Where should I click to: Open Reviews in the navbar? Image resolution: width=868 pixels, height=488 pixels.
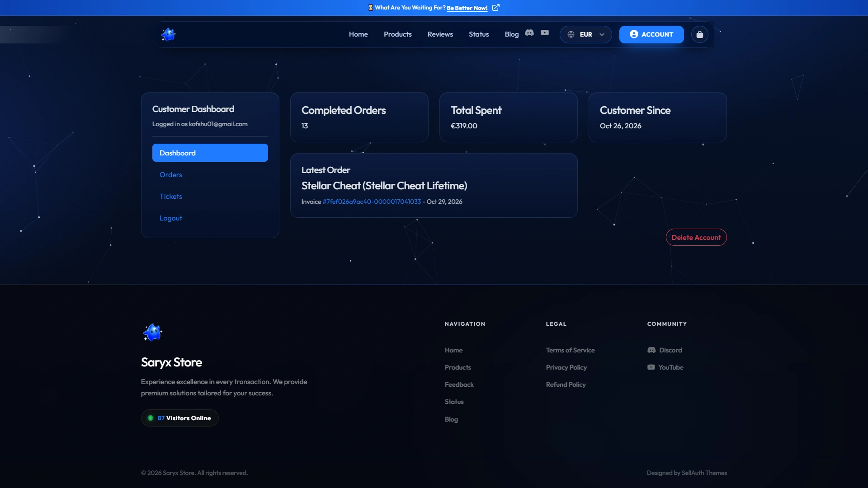pyautogui.click(x=440, y=34)
